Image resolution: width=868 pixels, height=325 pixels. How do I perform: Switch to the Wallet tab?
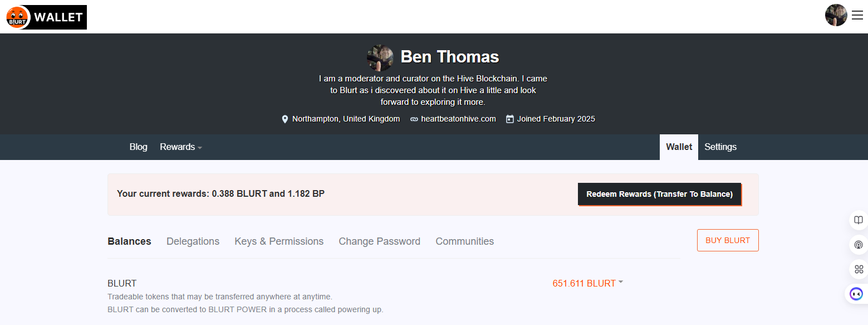point(679,147)
